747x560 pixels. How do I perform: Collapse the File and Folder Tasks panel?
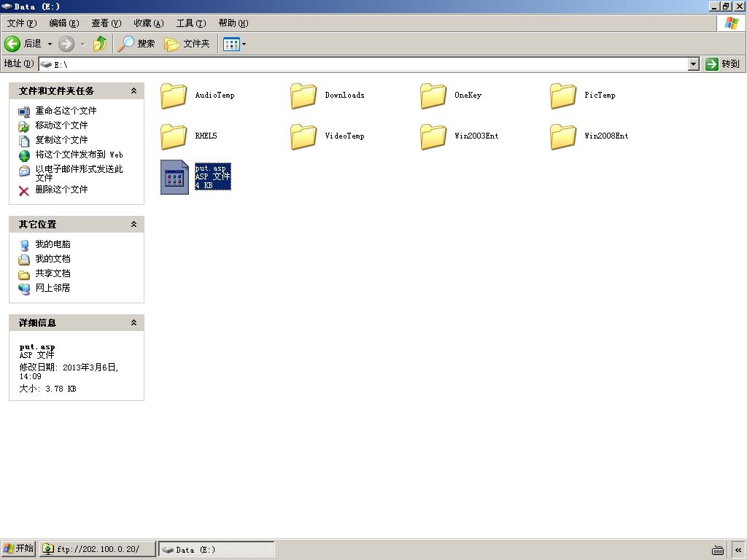pos(134,90)
